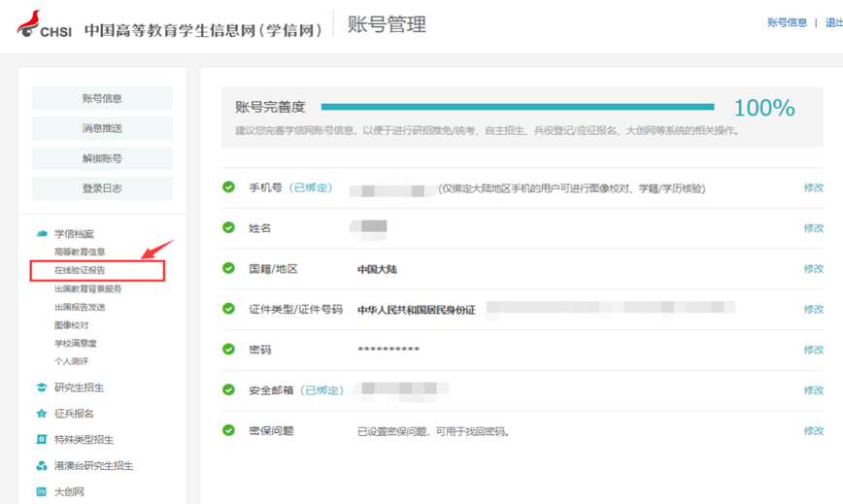Open the 账号信息 sidebar button

click(x=102, y=98)
